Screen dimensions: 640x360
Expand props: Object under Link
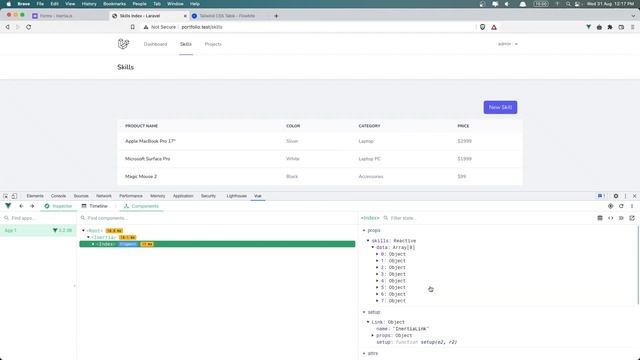click(373, 336)
